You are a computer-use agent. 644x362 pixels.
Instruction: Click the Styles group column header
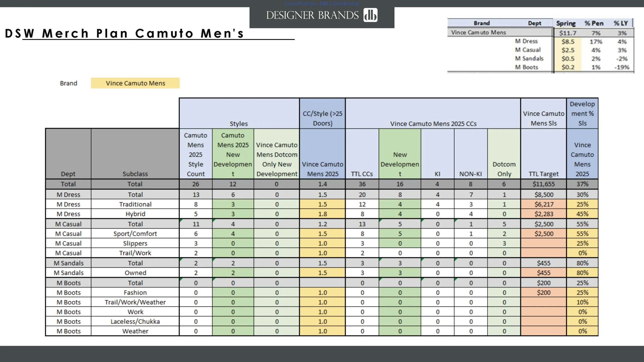(x=239, y=123)
